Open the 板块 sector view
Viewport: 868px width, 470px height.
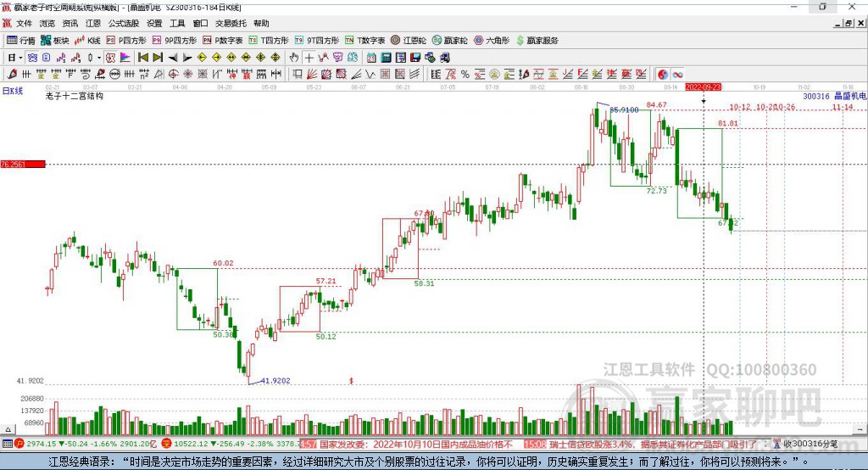tap(55, 41)
